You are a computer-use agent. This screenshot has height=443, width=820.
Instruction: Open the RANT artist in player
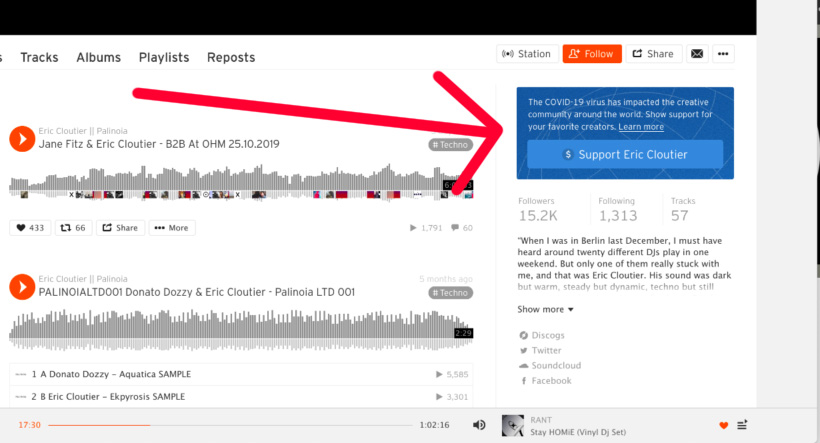pyautogui.click(x=541, y=420)
